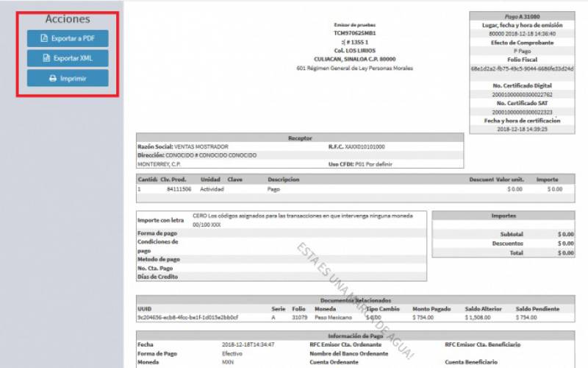
Task: Select the Total amount row
Action: [x=503, y=253]
